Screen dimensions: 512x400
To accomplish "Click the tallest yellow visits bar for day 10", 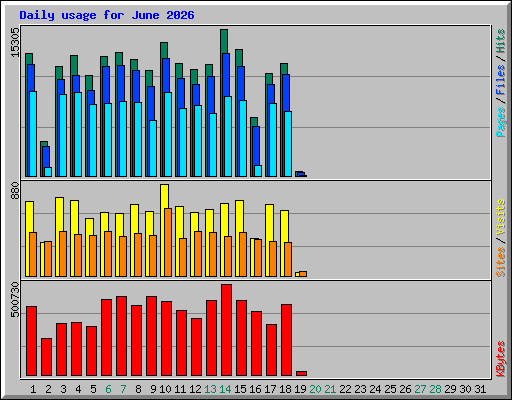I will 164,196.
